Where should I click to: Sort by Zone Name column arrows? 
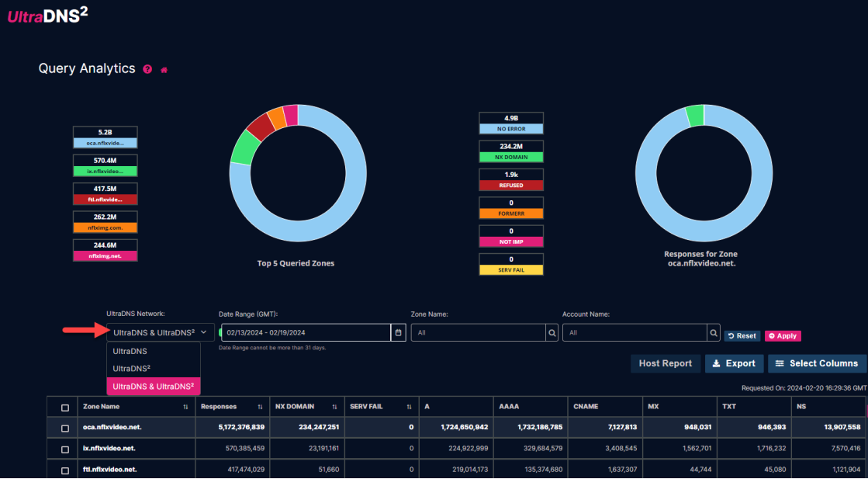pyautogui.click(x=185, y=407)
